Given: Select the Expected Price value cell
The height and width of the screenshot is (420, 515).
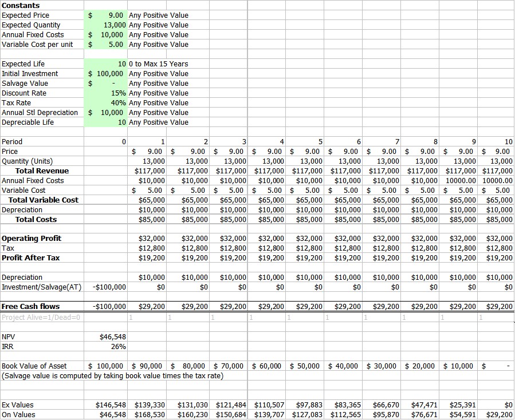Looking at the screenshot, I should pyautogui.click(x=105, y=15).
